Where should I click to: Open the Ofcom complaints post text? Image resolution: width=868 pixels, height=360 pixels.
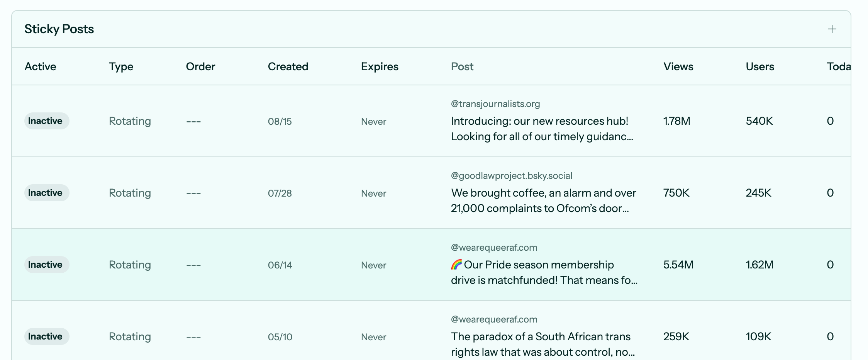(542, 200)
